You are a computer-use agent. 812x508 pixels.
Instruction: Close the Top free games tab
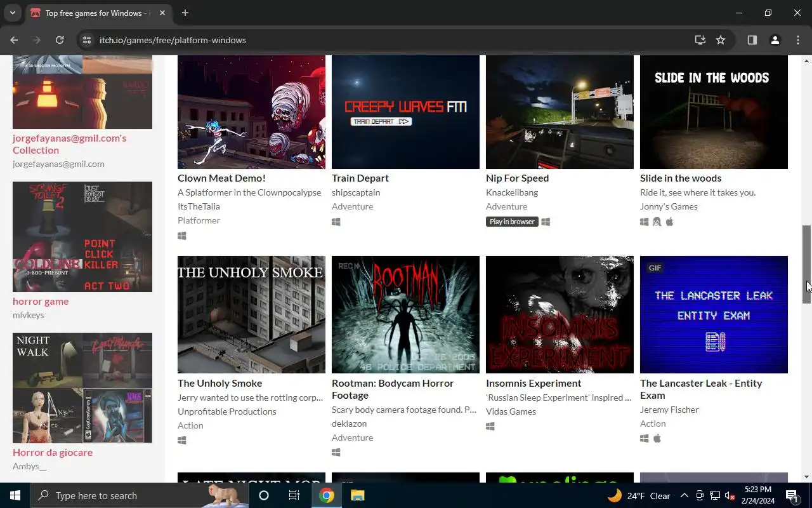click(x=162, y=13)
